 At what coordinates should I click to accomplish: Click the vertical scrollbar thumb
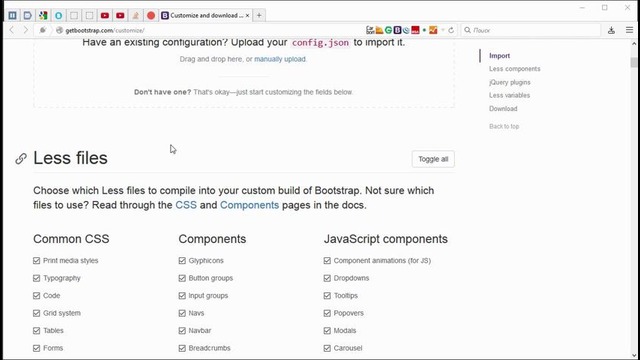coord(633,62)
